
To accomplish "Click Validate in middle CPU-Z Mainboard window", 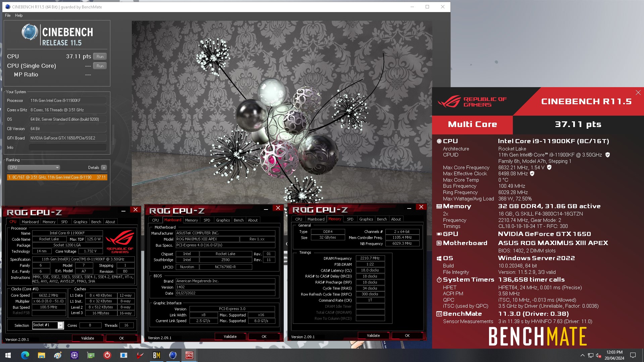I will pyautogui.click(x=230, y=337).
